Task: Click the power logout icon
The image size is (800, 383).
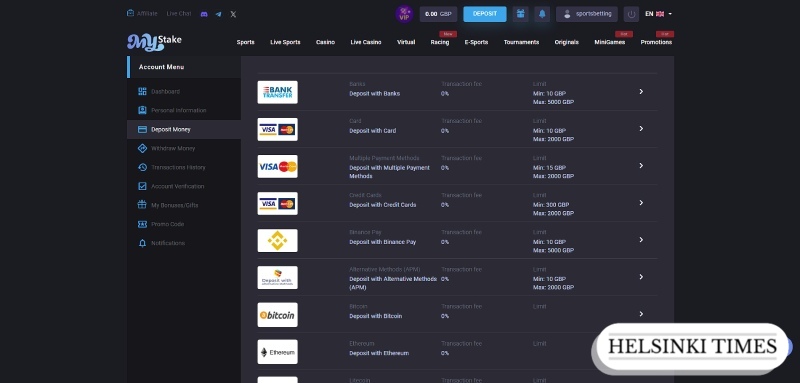Action: [x=631, y=14]
